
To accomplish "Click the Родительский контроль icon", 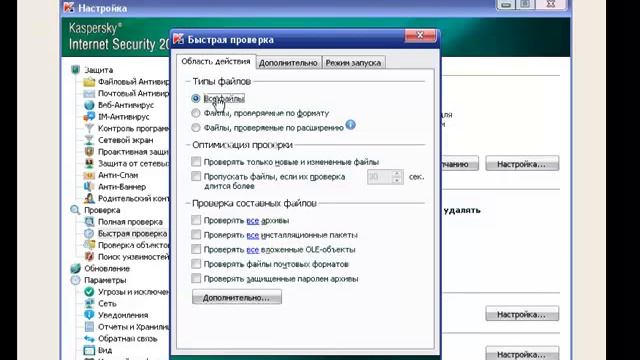I will point(89,198).
